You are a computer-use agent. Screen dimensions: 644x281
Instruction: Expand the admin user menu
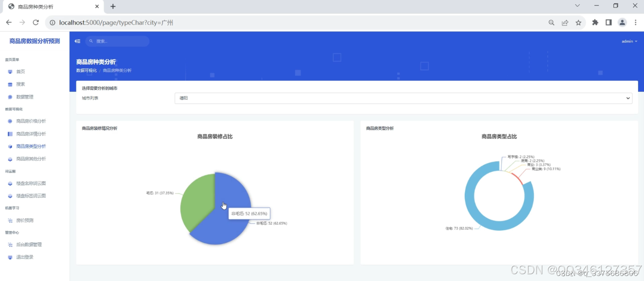[x=628, y=41]
